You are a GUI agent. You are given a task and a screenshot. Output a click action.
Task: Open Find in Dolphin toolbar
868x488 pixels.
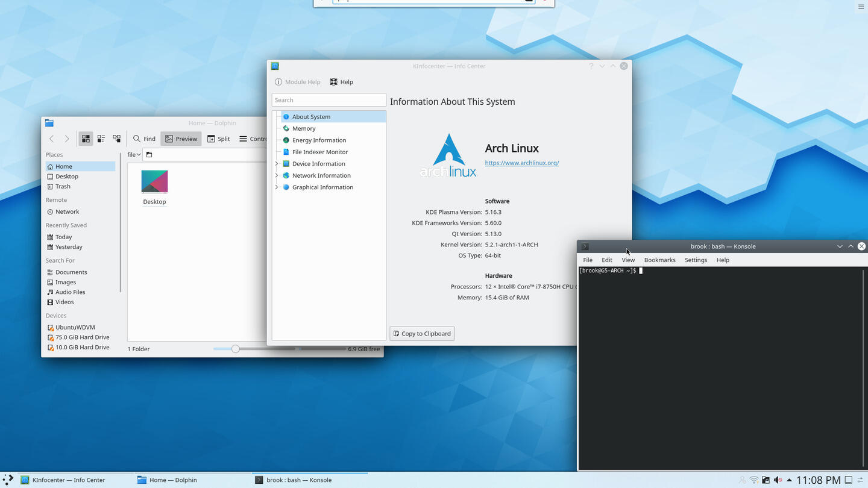(144, 139)
